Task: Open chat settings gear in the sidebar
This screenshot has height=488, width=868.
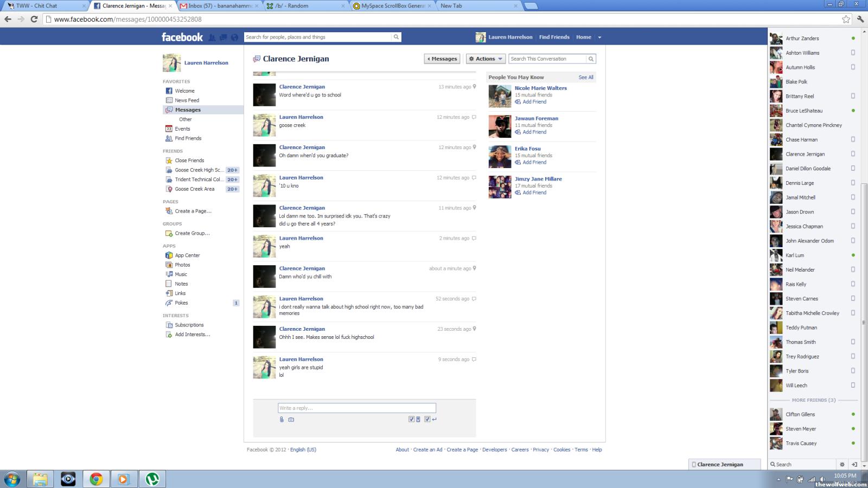Action: pyautogui.click(x=842, y=464)
